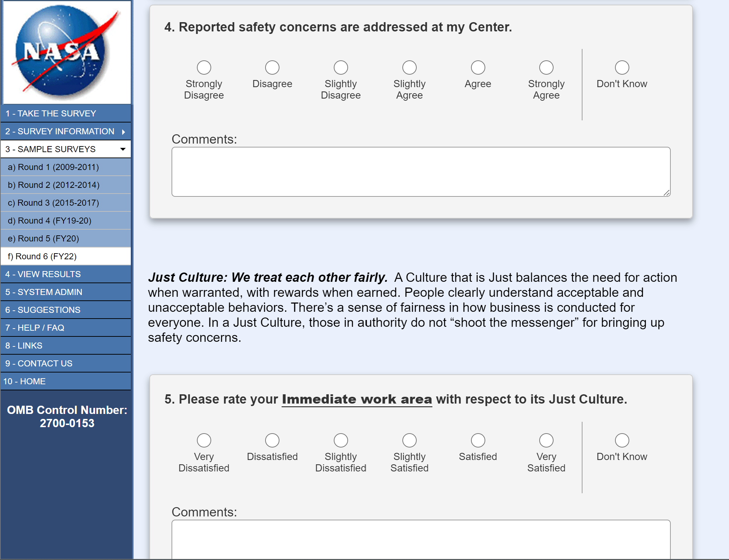The height and width of the screenshot is (560, 729).
Task: Choose Slightly Agree for question 4
Action: coord(409,67)
